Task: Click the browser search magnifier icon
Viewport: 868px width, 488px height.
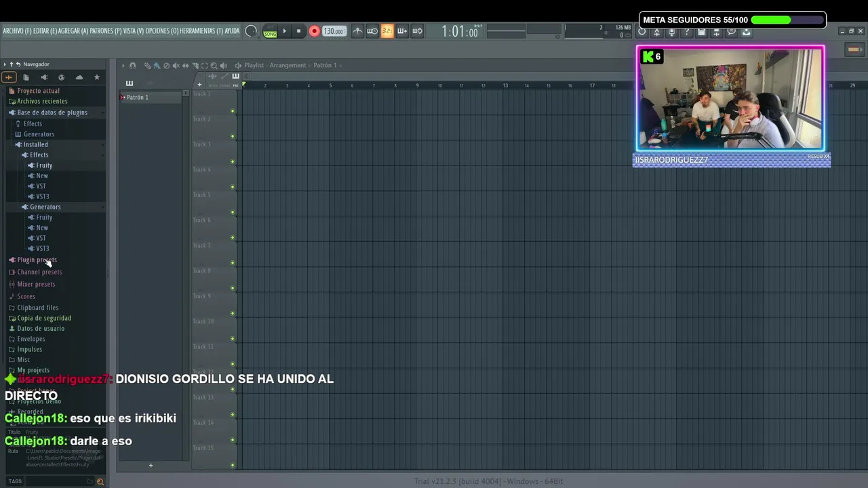Action: point(100,482)
